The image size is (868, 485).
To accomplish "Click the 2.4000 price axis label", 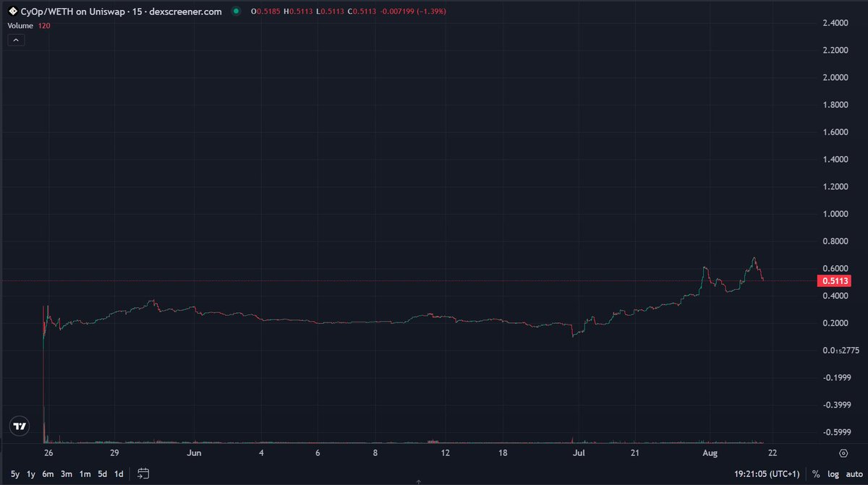I will click(x=835, y=23).
